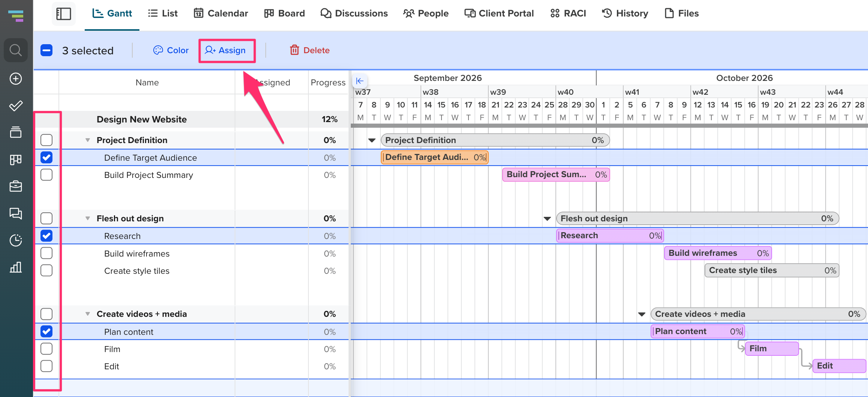This screenshot has height=397, width=868.
Task: Switch to the List tab
Action: 163,13
